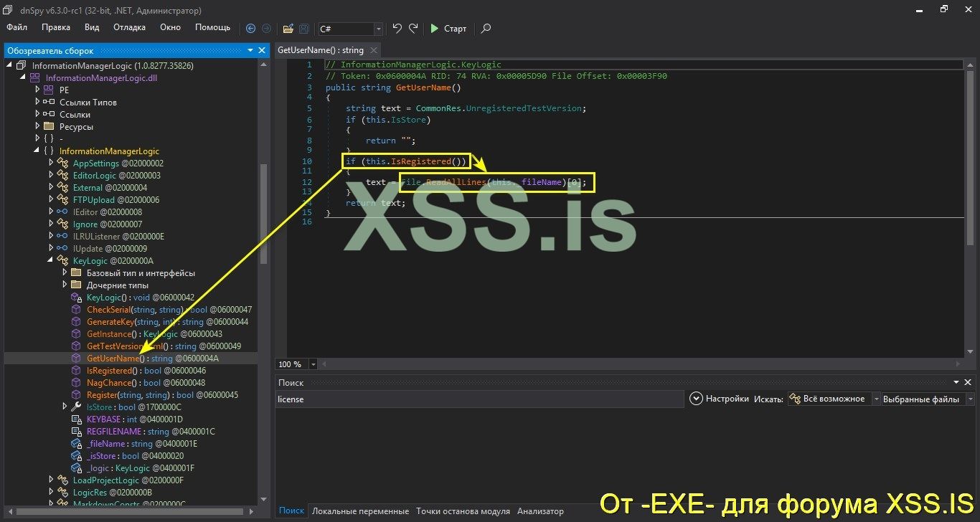The height and width of the screenshot is (522, 980).
Task: Switch to the Локальные переменные tab
Action: 360,511
